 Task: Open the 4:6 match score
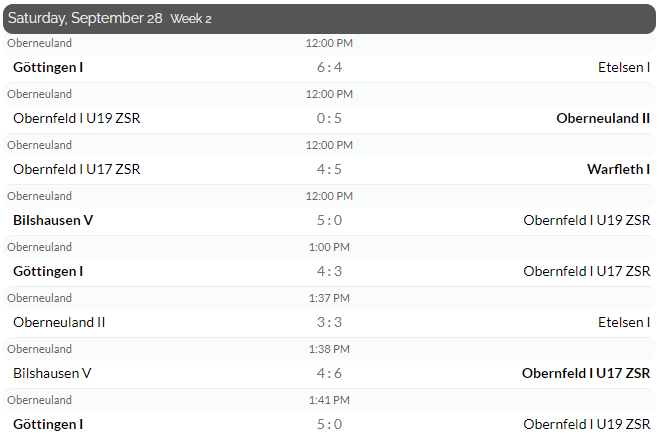329,373
